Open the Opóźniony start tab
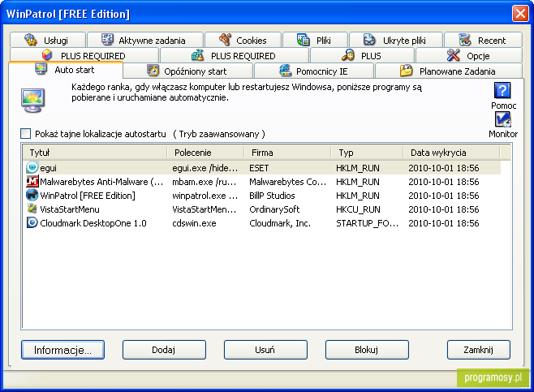 (188, 71)
